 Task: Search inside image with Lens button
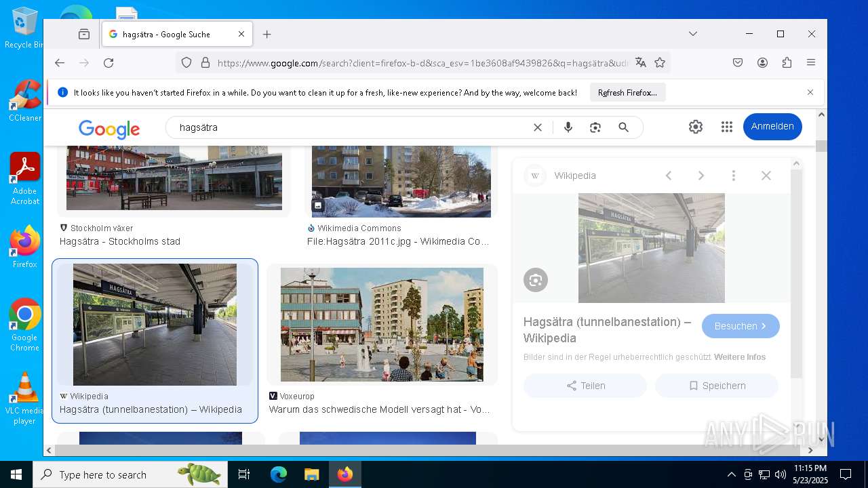[x=536, y=280]
